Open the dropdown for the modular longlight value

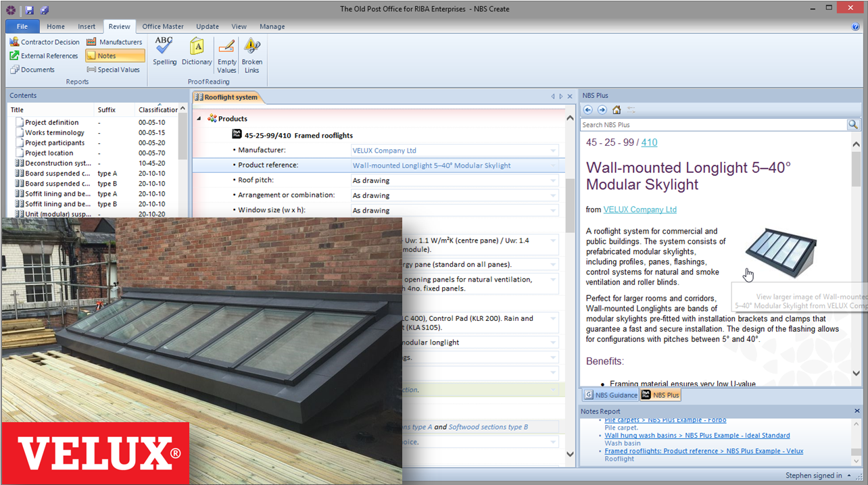(x=553, y=342)
